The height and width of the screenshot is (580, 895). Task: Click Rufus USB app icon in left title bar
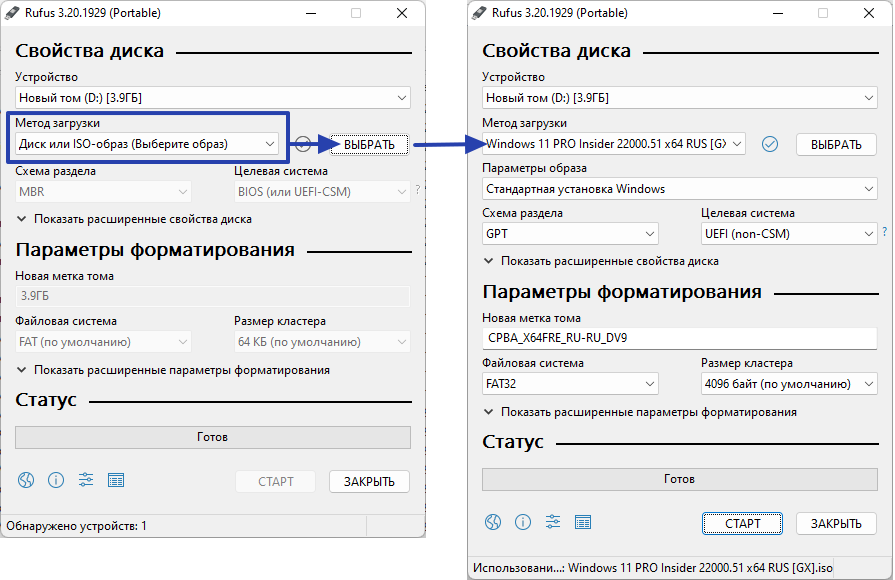click(x=12, y=13)
